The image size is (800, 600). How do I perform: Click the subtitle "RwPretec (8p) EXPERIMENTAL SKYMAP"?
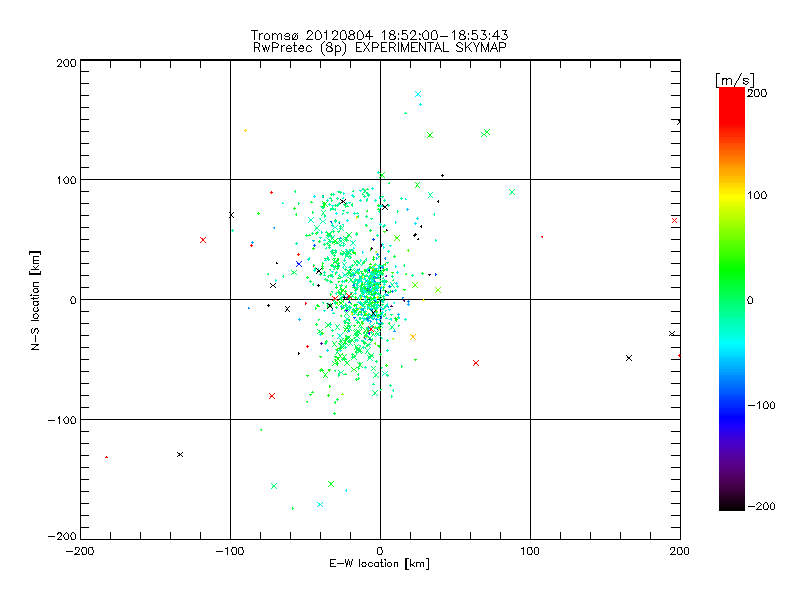[380, 48]
